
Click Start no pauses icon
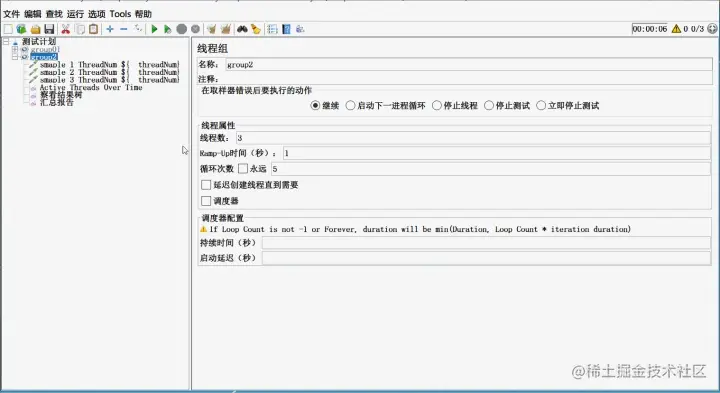tap(168, 29)
